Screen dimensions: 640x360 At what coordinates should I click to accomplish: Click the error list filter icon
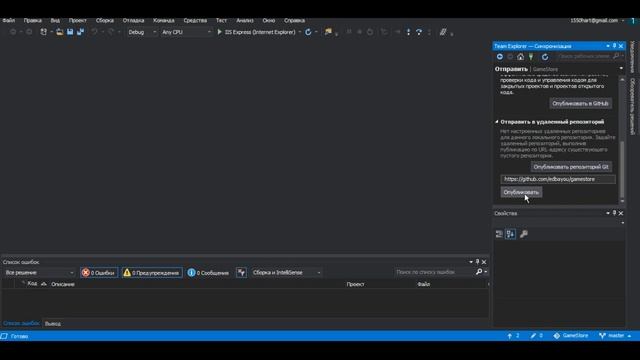[241, 273]
